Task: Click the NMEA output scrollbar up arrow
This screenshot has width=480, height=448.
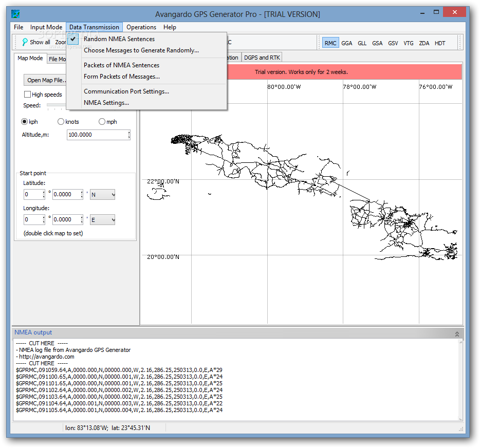Action: pos(460,342)
